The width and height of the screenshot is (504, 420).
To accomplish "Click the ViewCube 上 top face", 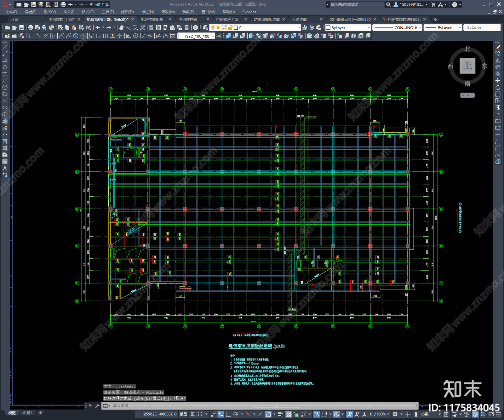I will coord(467,66).
